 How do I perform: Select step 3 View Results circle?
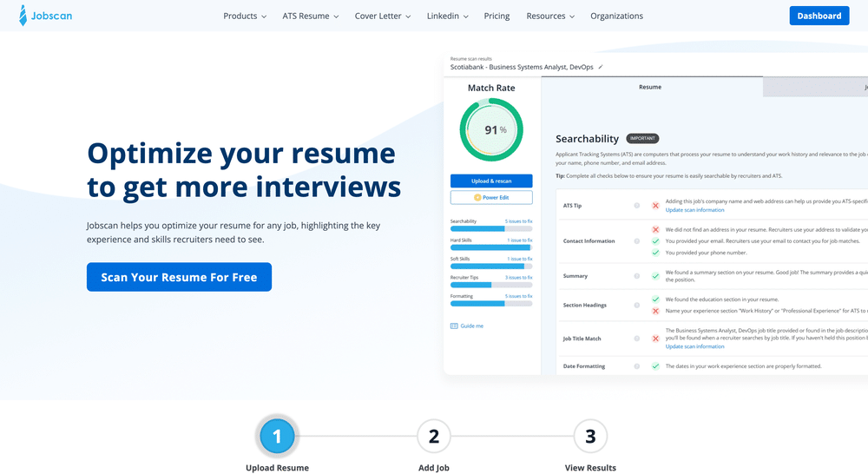pos(590,437)
